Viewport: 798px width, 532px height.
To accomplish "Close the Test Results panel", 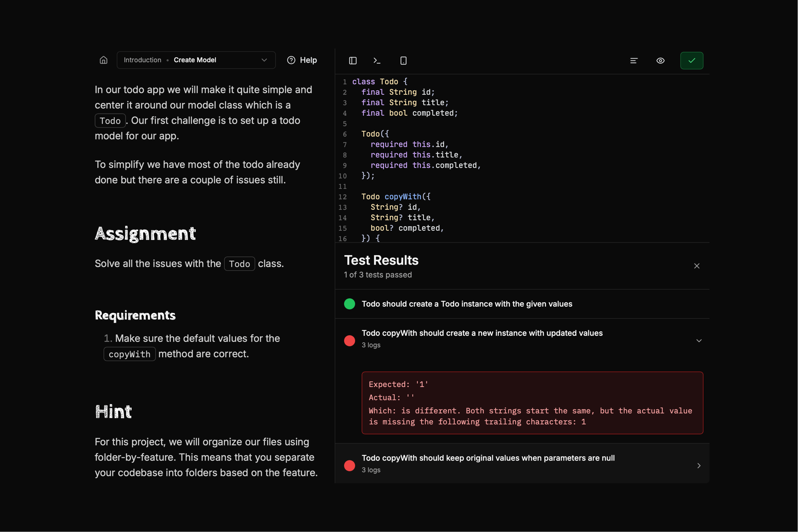I will (697, 266).
